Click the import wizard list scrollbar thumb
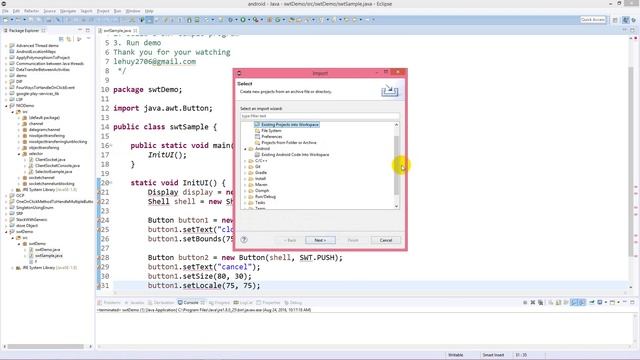 (396, 165)
